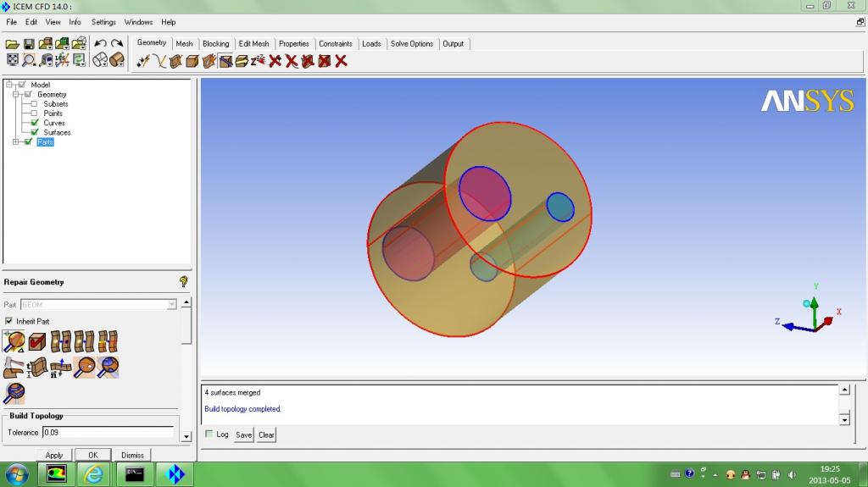Image resolution: width=868 pixels, height=487 pixels.
Task: Click Save button in message log
Action: [243, 435]
